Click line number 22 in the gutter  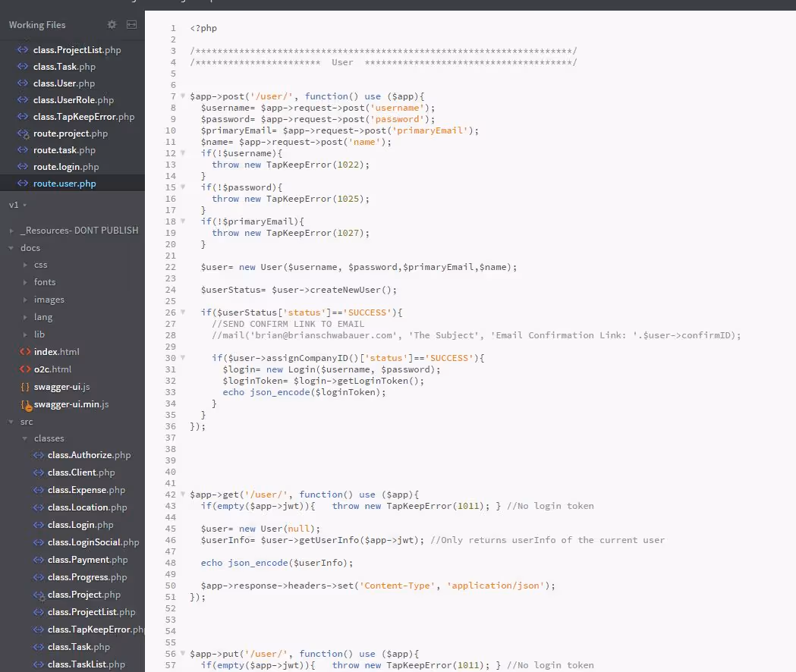coord(171,267)
